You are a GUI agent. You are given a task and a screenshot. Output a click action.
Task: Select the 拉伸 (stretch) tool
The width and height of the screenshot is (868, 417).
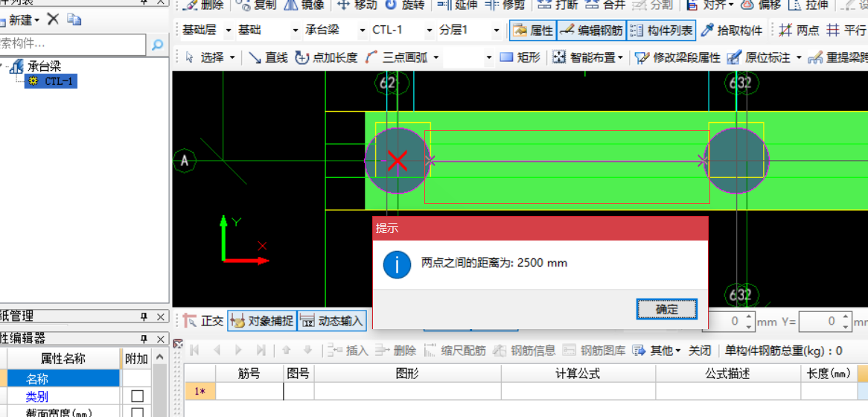808,5
